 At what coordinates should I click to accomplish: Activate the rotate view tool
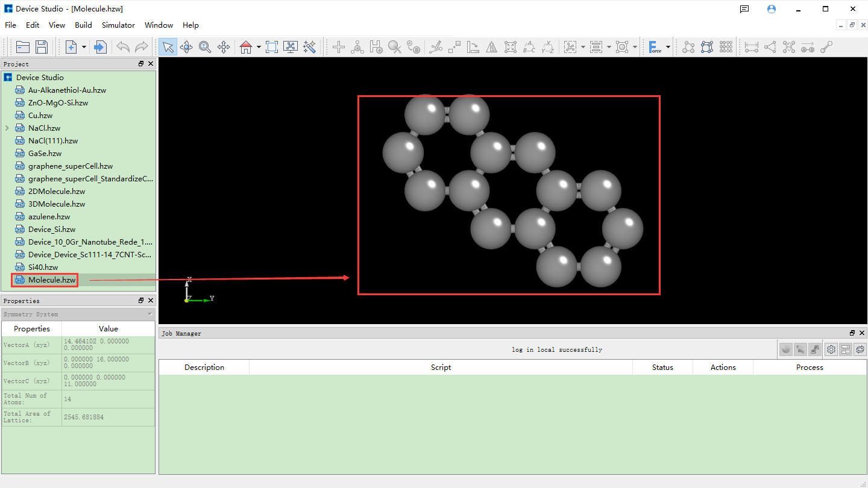click(x=186, y=46)
